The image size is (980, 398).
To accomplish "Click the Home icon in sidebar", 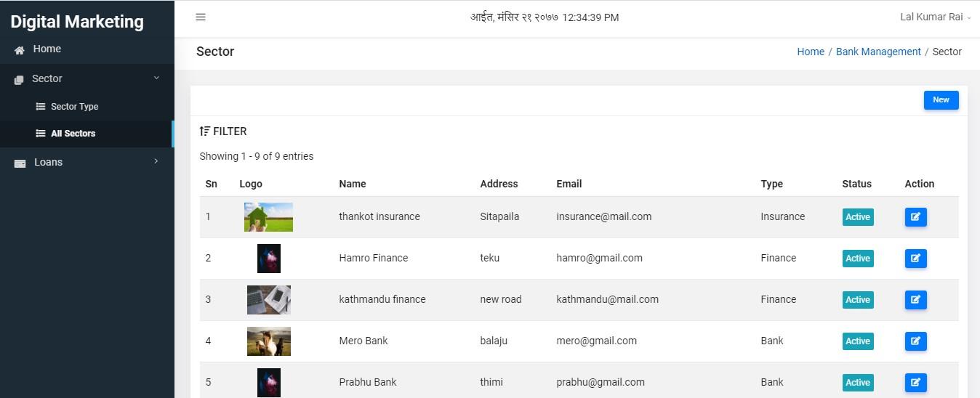I will pos(20,50).
